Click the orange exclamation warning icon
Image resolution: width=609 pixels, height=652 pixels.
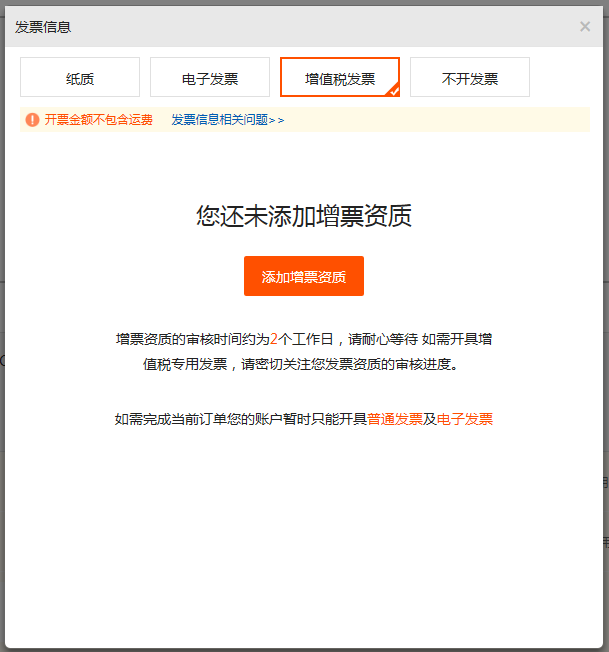click(x=33, y=120)
